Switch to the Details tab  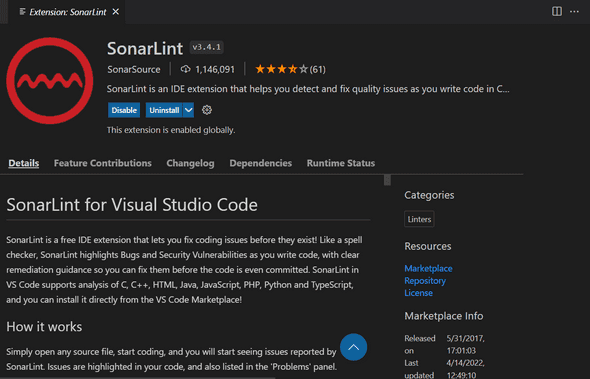coord(24,163)
